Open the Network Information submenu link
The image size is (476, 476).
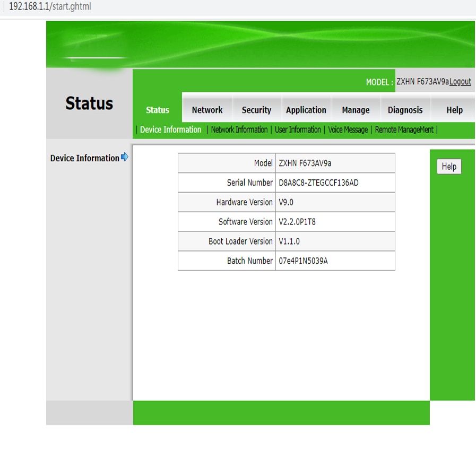(239, 129)
